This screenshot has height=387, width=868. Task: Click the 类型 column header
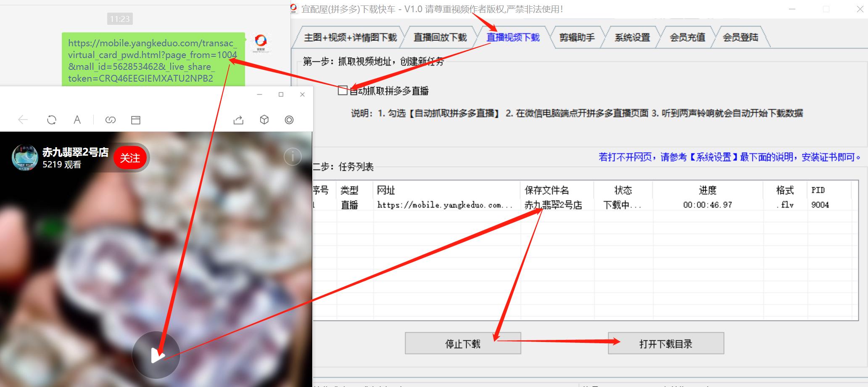(355, 190)
